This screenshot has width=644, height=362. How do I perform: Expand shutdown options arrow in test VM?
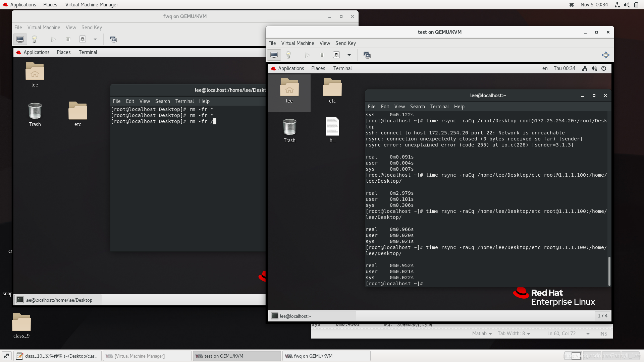[349, 55]
